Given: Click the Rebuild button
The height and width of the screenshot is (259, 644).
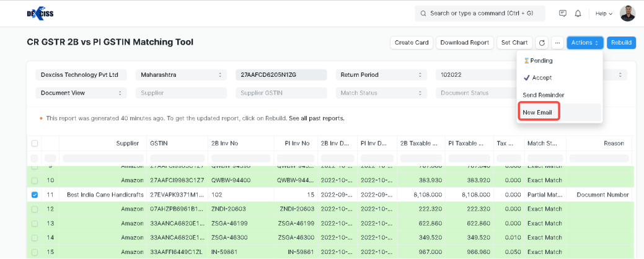Looking at the screenshot, I should pyautogui.click(x=621, y=43).
